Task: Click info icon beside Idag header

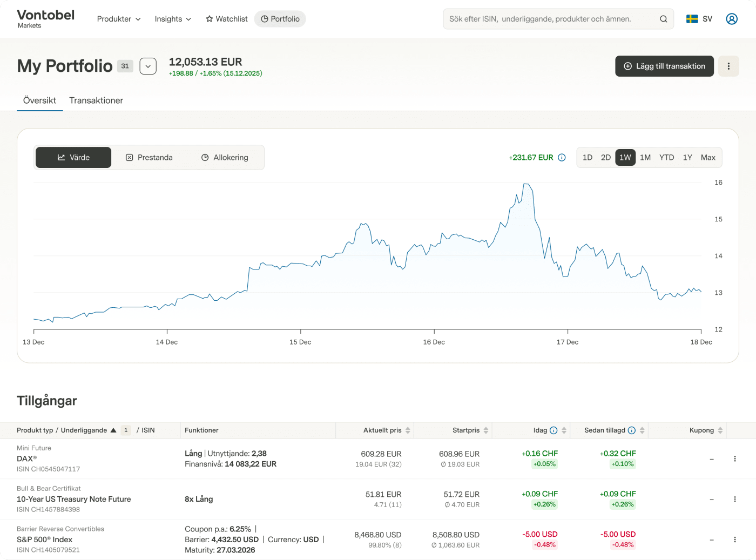Action: pos(553,430)
